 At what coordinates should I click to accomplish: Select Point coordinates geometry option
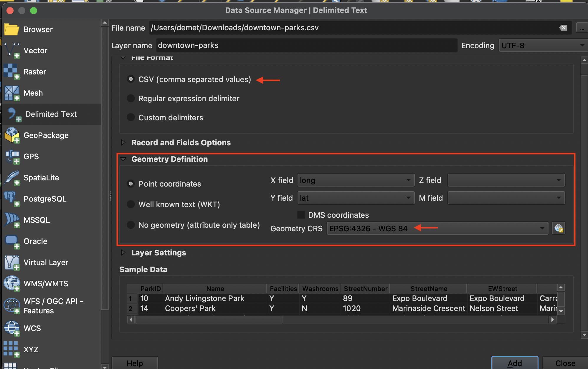point(131,184)
